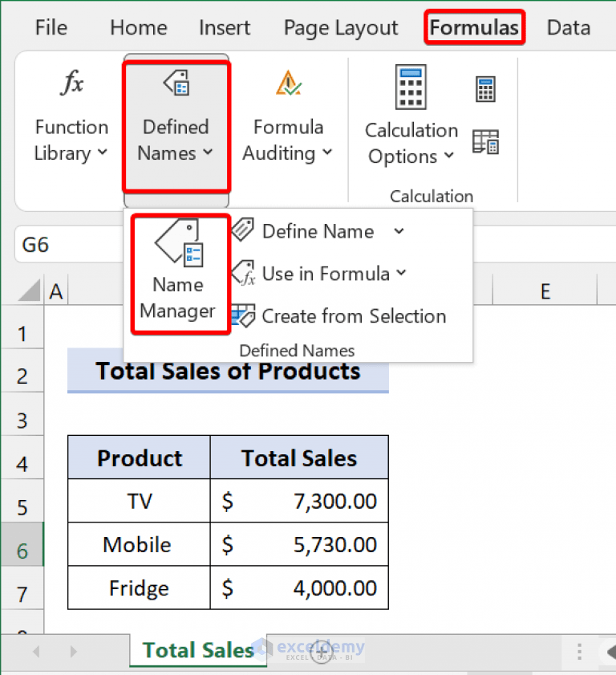The width and height of the screenshot is (616, 675).
Task: Click the Function Library fx icon
Action: pos(71,83)
